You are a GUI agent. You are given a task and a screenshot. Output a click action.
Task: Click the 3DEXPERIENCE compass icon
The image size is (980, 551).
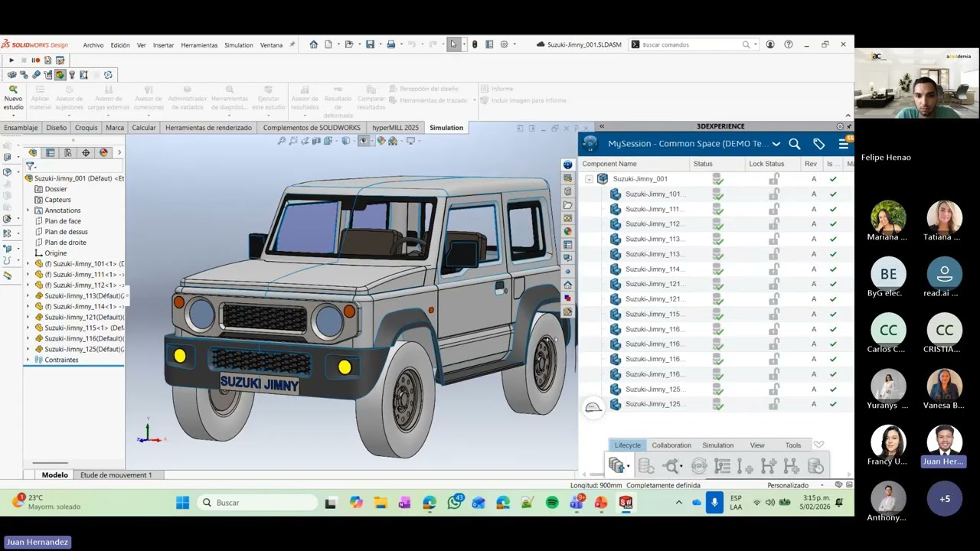coord(590,143)
